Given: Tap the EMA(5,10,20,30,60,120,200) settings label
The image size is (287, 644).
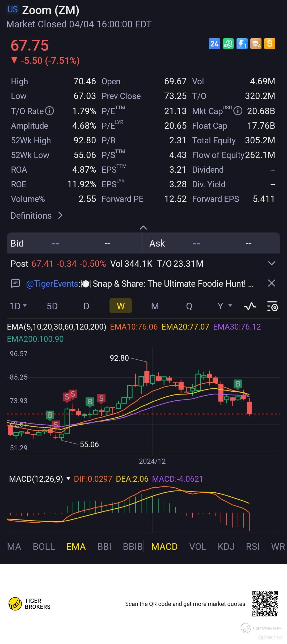Looking at the screenshot, I should (57, 326).
